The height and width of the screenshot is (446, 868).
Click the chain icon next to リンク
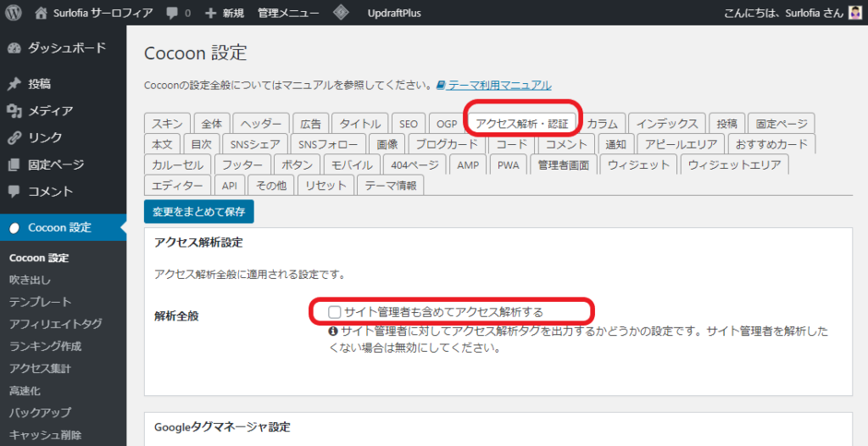tap(14, 138)
